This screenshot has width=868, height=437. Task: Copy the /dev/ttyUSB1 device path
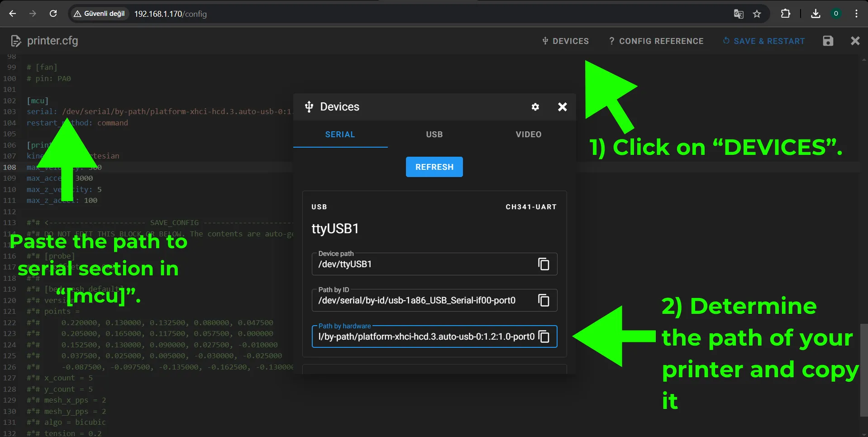(x=544, y=264)
